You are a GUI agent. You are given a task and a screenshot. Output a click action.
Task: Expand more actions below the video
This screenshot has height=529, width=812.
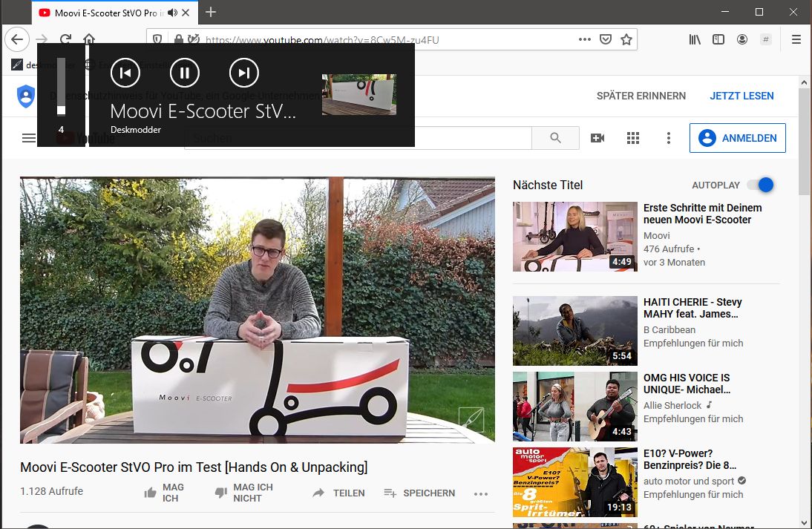click(481, 493)
